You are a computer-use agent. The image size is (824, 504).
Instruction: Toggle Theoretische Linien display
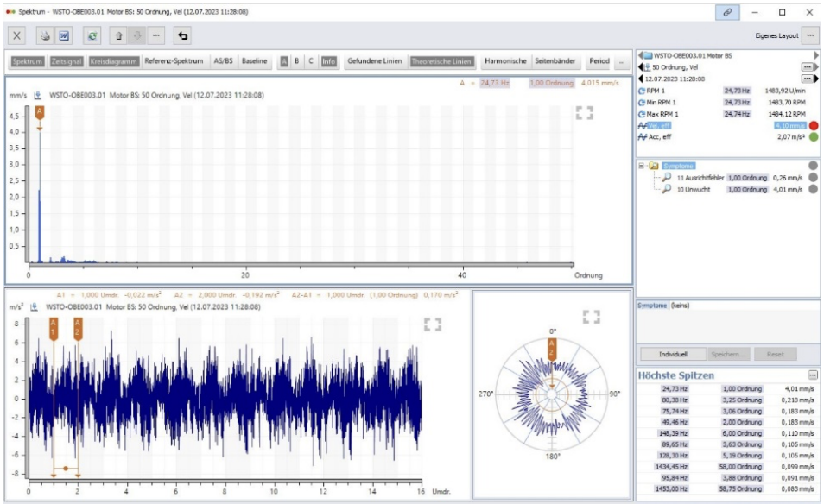(x=441, y=62)
